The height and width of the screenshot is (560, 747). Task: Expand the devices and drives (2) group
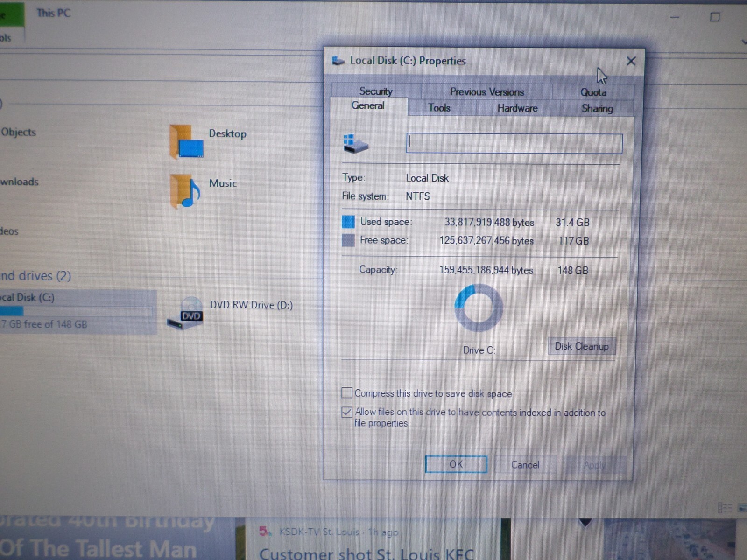point(35,276)
